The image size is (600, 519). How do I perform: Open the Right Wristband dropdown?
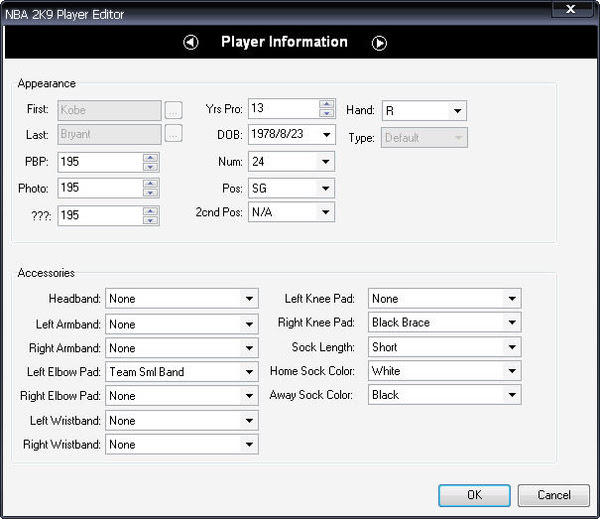[x=249, y=445]
